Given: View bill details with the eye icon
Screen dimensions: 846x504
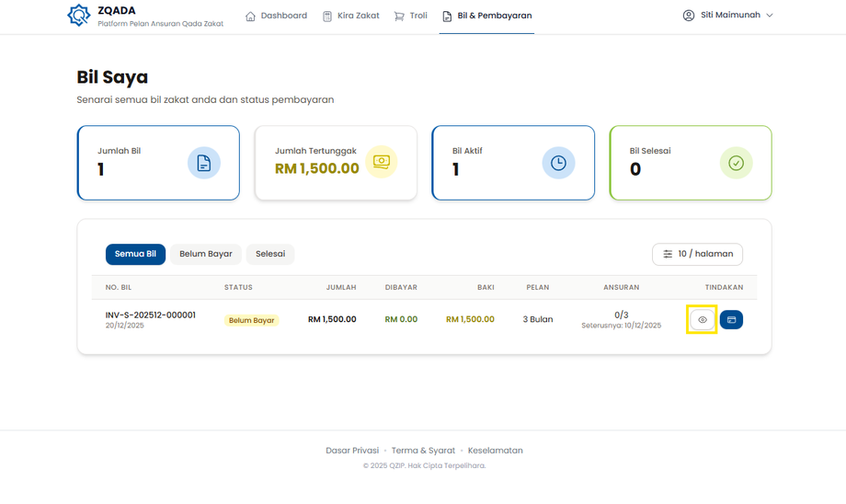Looking at the screenshot, I should point(703,320).
